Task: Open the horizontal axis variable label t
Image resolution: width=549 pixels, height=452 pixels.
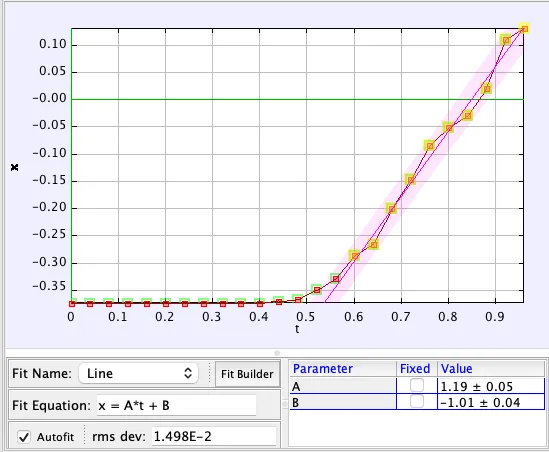Action: [297, 329]
